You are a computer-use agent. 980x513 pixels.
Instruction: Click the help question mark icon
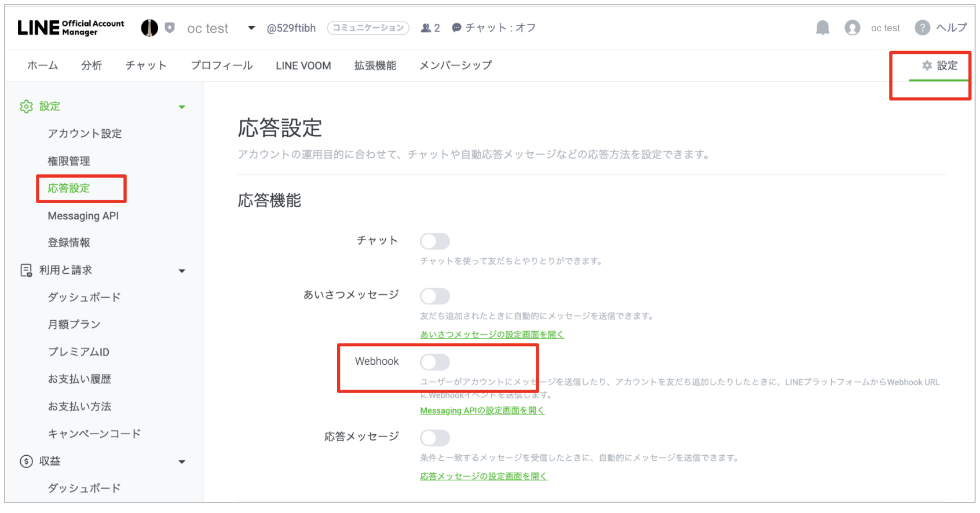click(x=922, y=28)
